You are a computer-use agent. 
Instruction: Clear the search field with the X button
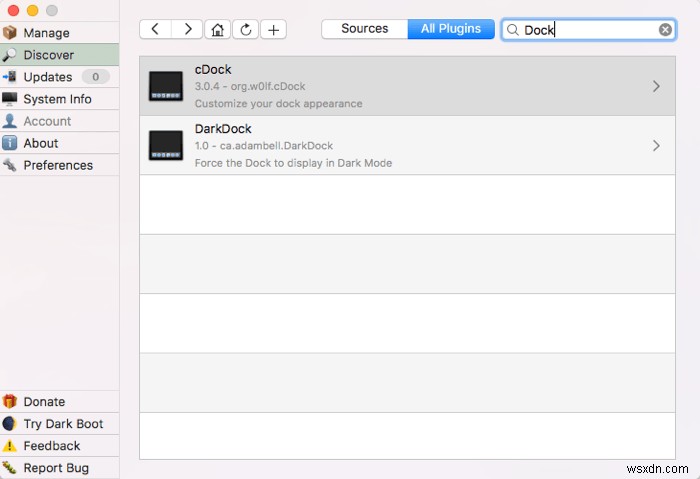coord(665,30)
